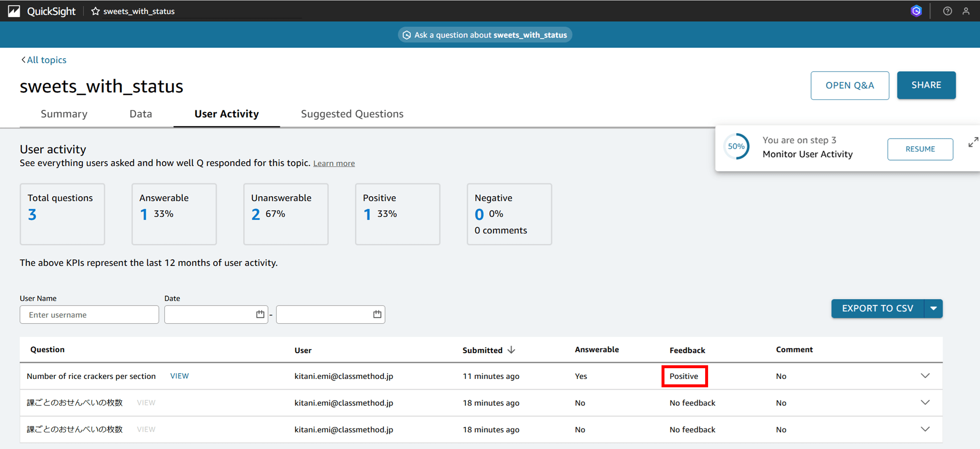Select the User Activity tab

[x=226, y=114]
